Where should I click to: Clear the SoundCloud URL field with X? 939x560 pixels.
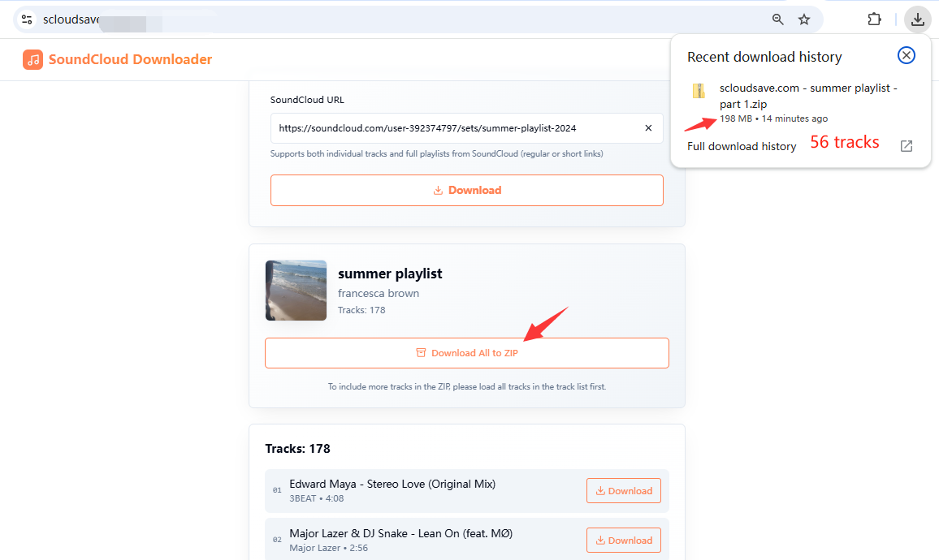coord(648,128)
